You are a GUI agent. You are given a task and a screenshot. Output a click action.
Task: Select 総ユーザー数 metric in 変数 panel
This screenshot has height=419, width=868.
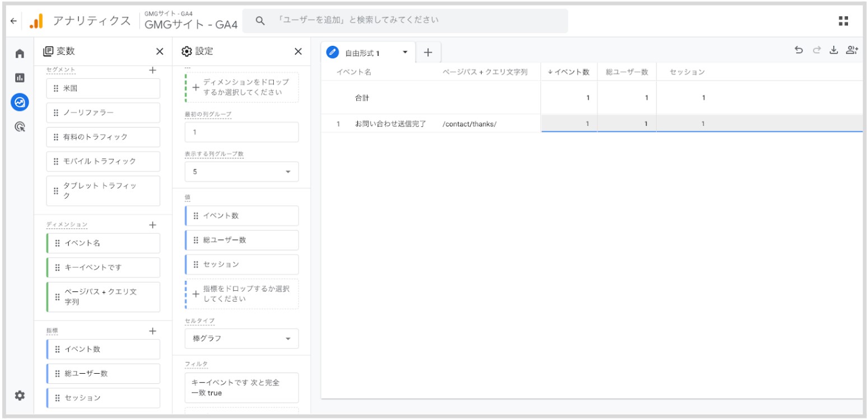click(x=103, y=374)
